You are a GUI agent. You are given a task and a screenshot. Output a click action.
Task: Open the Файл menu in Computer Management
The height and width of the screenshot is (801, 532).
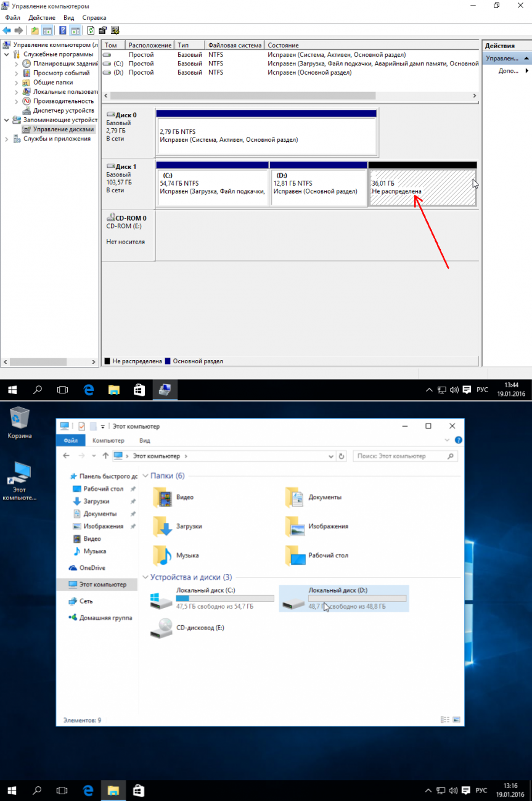(x=12, y=18)
